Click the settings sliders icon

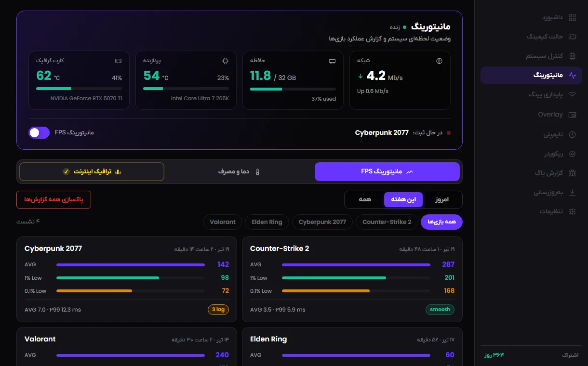(x=573, y=211)
